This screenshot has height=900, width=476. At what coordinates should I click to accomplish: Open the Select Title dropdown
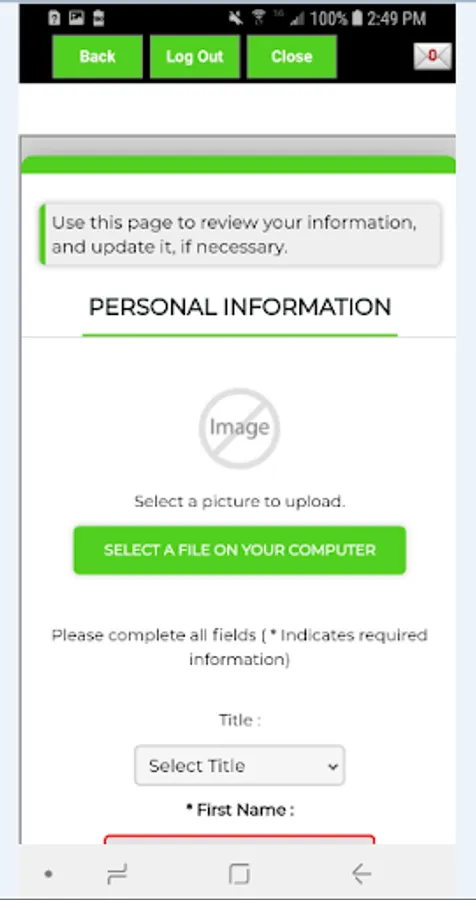(239, 765)
